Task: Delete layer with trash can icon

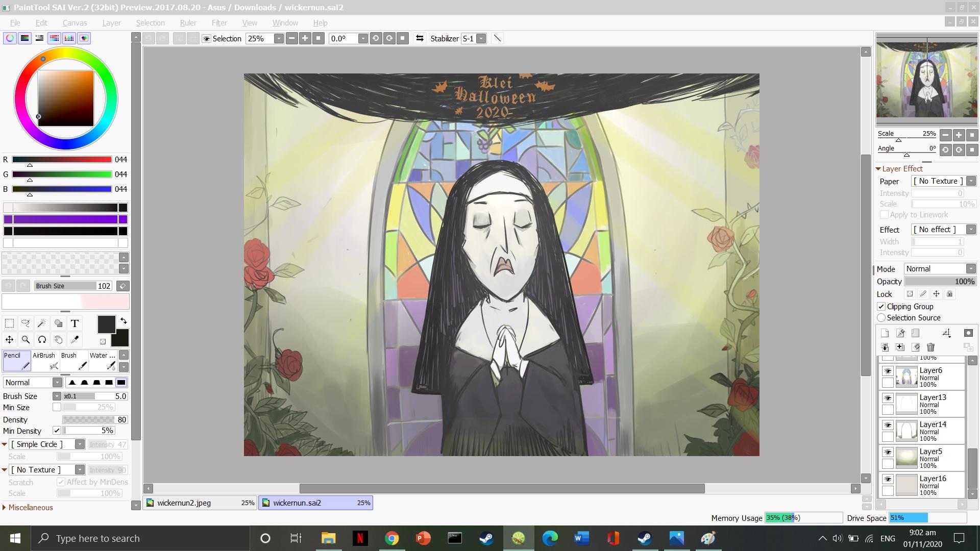Action: click(930, 347)
